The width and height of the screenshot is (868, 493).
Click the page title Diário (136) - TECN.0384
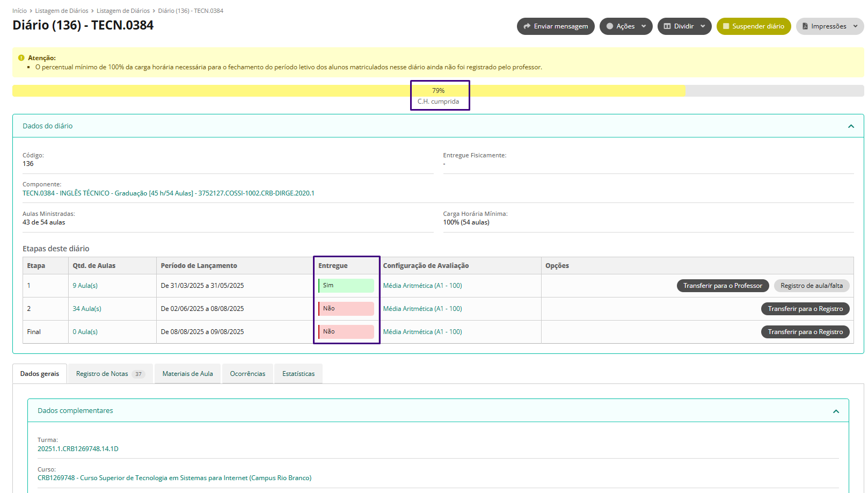pos(83,25)
